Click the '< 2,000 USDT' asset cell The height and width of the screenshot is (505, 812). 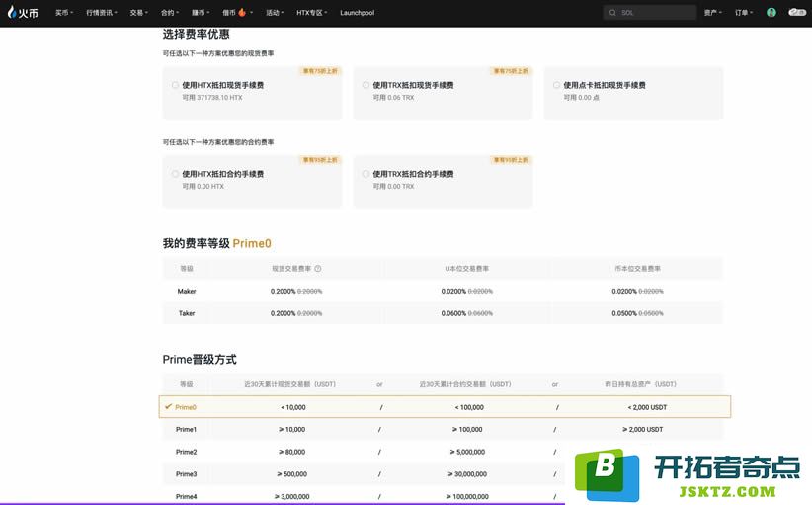[x=647, y=407]
